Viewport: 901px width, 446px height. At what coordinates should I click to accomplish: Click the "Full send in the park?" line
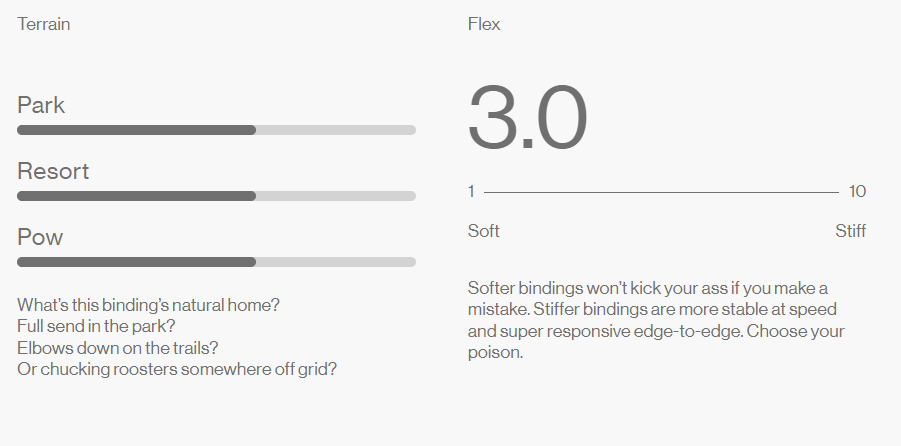(96, 326)
